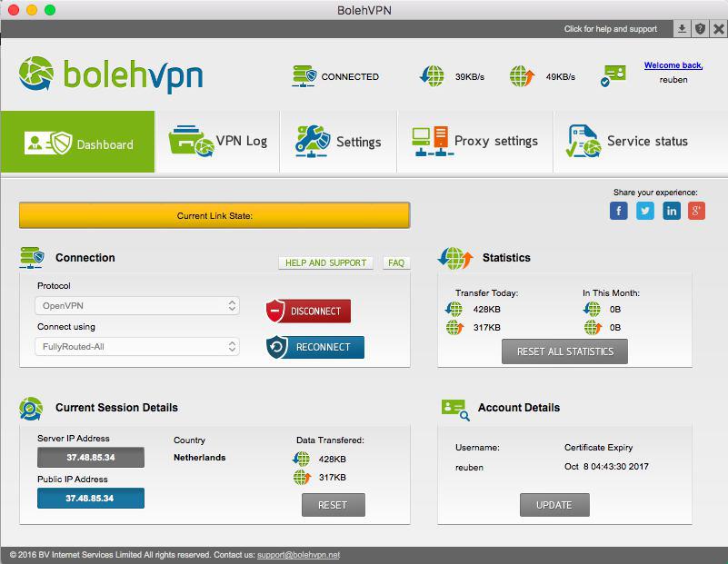Click Data Transfered download icon beside 428KB
The height and width of the screenshot is (564, 728).
click(x=302, y=459)
